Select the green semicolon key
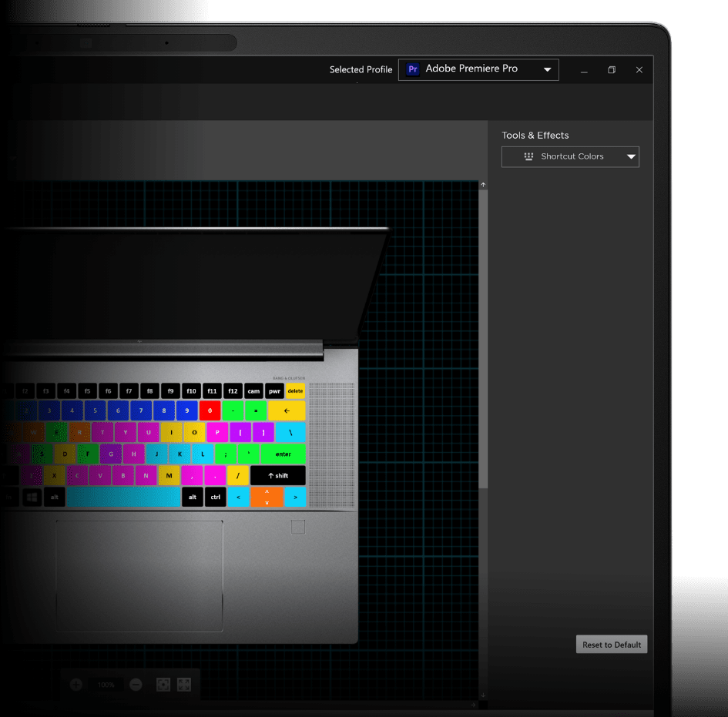Screen dimensions: 728x717 [226, 454]
